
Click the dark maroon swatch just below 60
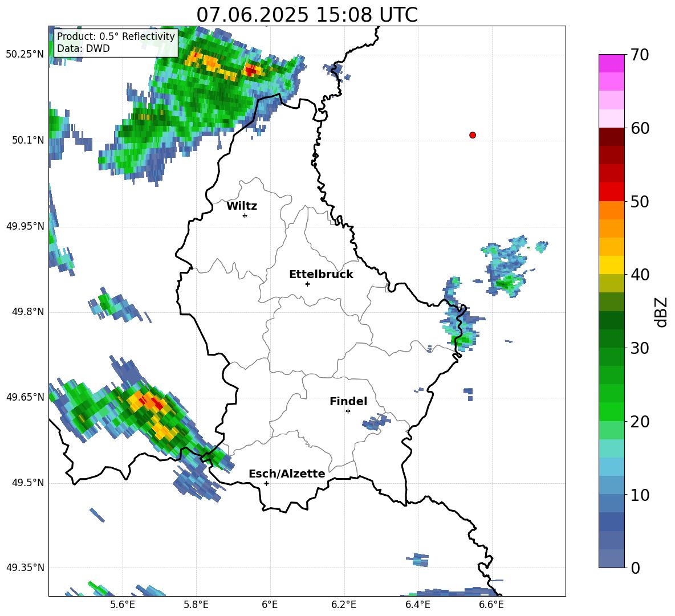[x=611, y=137]
